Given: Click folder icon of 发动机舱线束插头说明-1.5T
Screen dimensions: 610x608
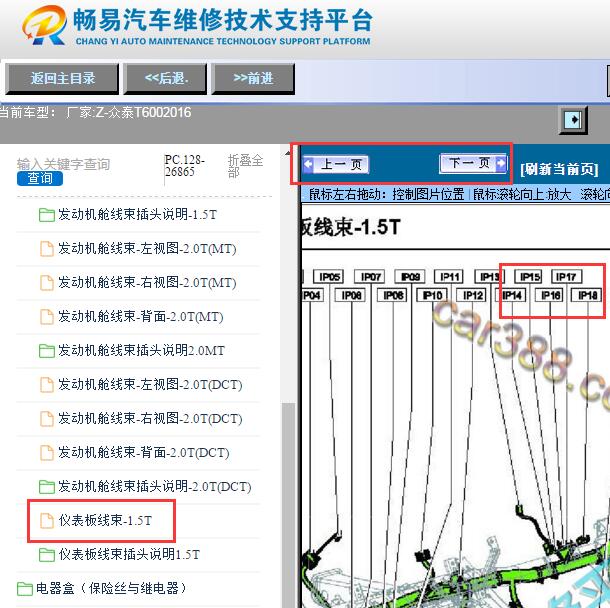Looking at the screenshot, I should click(47, 215).
